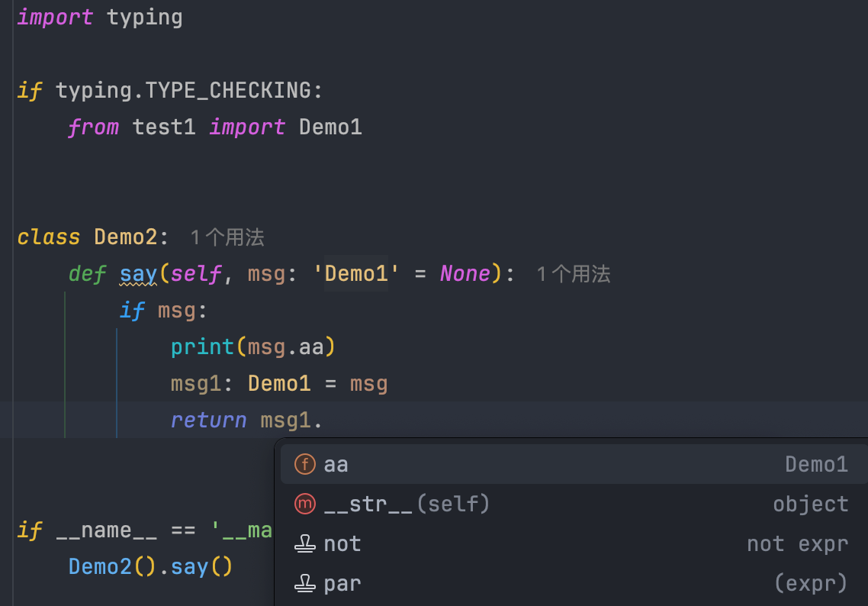The image size is (868, 606).
Task: Click the red method icon for __str__
Action: pyautogui.click(x=304, y=504)
